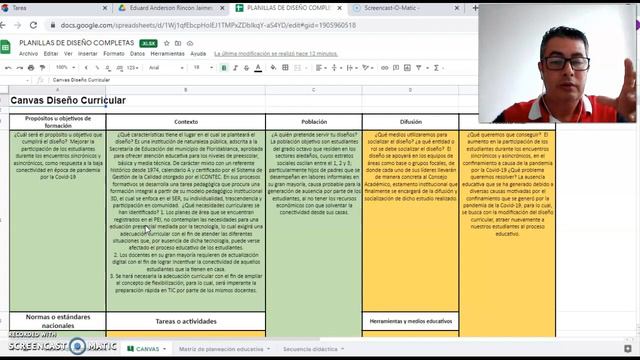Select the Contexto header cell
This screenshot has height=360, width=640.
[x=186, y=122]
